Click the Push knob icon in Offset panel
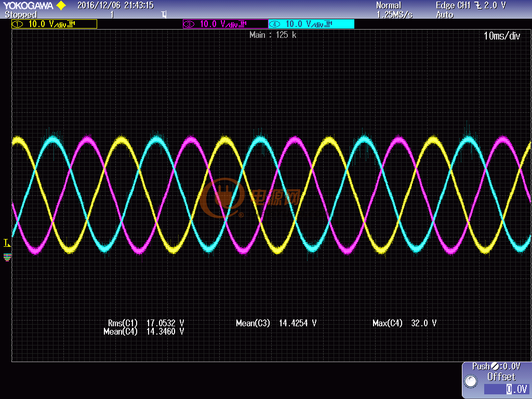Viewport: 532px width, 399px height. [x=471, y=381]
